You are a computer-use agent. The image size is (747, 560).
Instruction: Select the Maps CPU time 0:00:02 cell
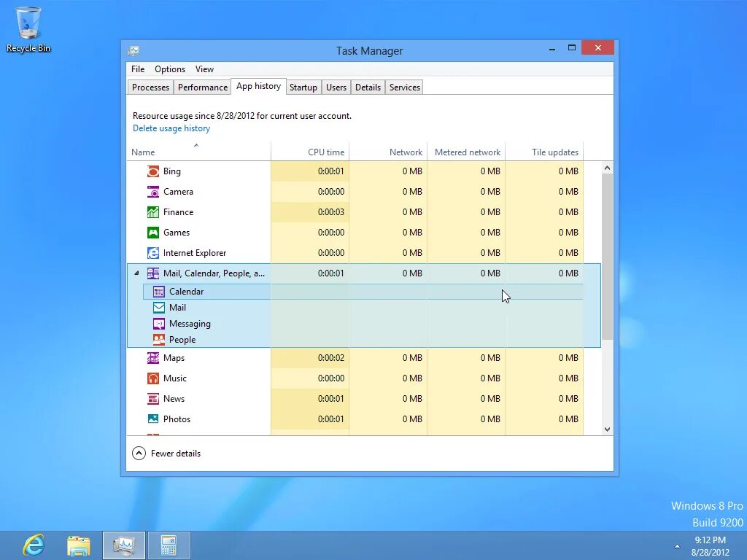pyautogui.click(x=310, y=358)
